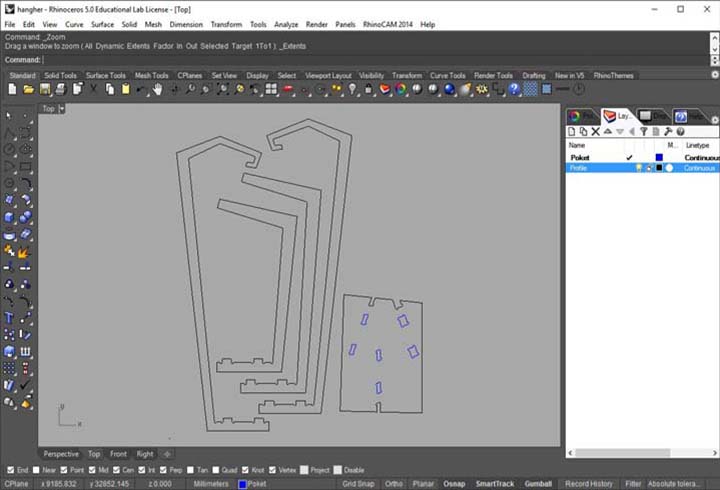Select the Text tool in left sidebar
The height and width of the screenshot is (490, 720).
pos(9,317)
